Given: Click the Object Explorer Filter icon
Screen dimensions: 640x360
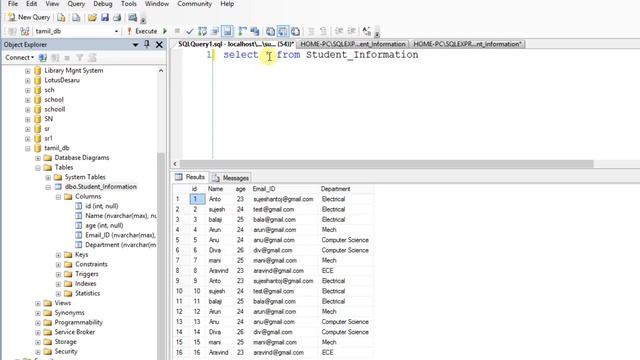Looking at the screenshot, I should pyautogui.click(x=80, y=58).
